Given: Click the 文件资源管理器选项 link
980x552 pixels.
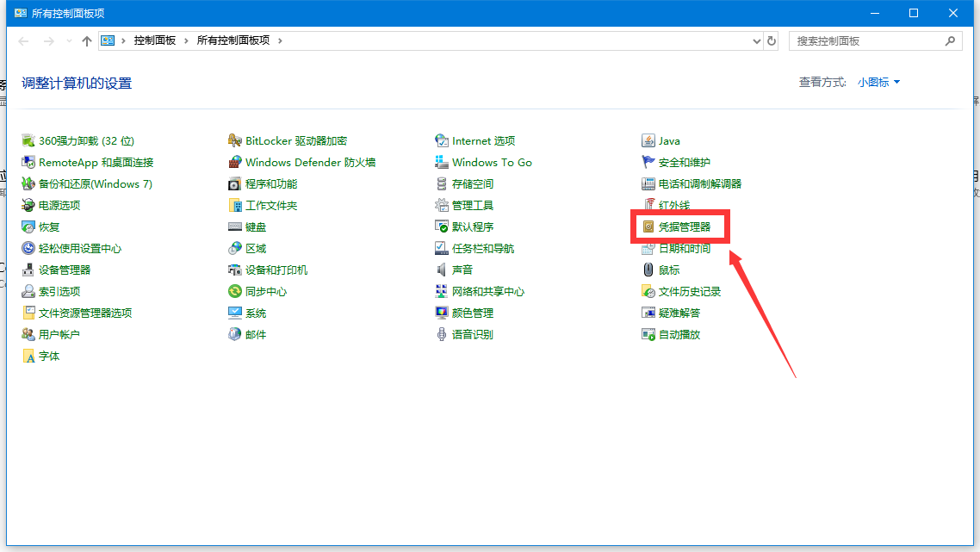Looking at the screenshot, I should coord(85,313).
